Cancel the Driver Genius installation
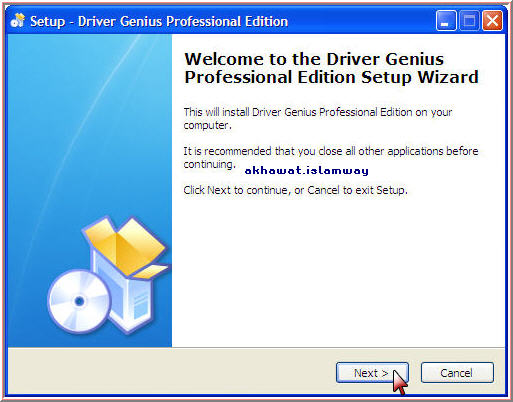Image resolution: width=513 pixels, height=402 pixels. pyautogui.click(x=457, y=373)
